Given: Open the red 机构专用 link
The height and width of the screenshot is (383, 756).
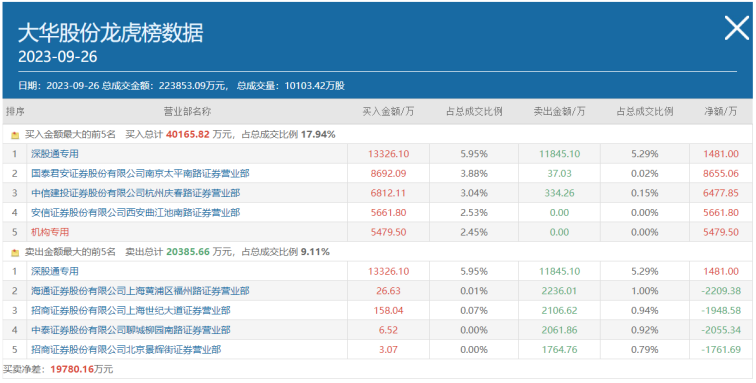Looking at the screenshot, I should pos(50,232).
